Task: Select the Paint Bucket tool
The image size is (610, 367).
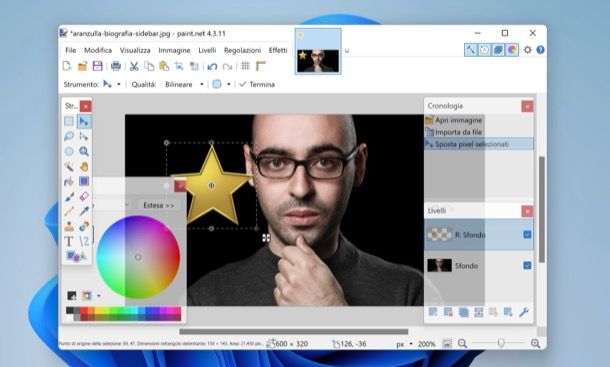Action: [69, 181]
